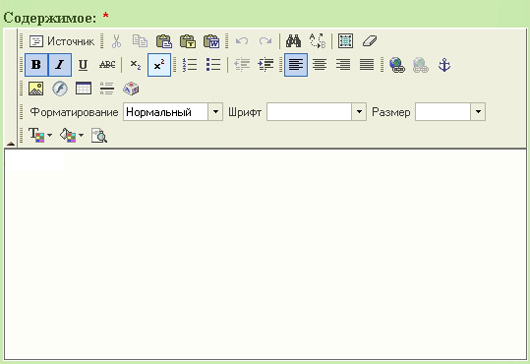Paste from Word icon
The width and height of the screenshot is (530, 364).
click(x=211, y=41)
